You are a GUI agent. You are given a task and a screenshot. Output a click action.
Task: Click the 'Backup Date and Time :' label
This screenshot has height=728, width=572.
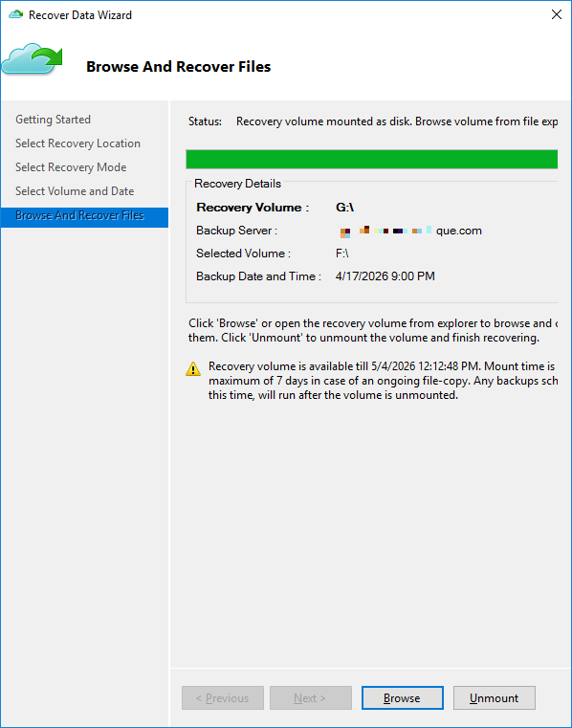coord(258,276)
